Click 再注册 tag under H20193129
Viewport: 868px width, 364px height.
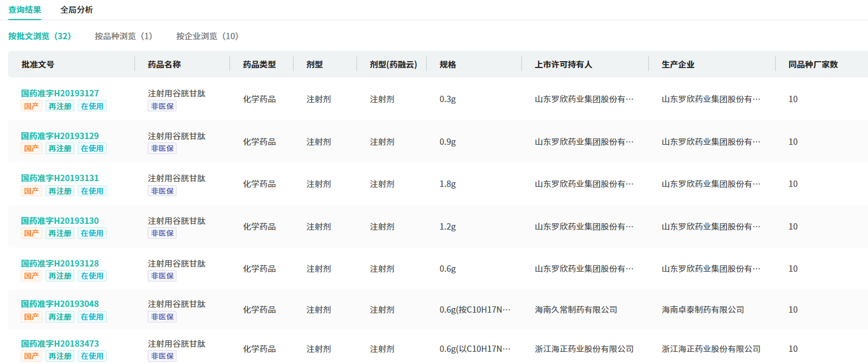tap(60, 149)
